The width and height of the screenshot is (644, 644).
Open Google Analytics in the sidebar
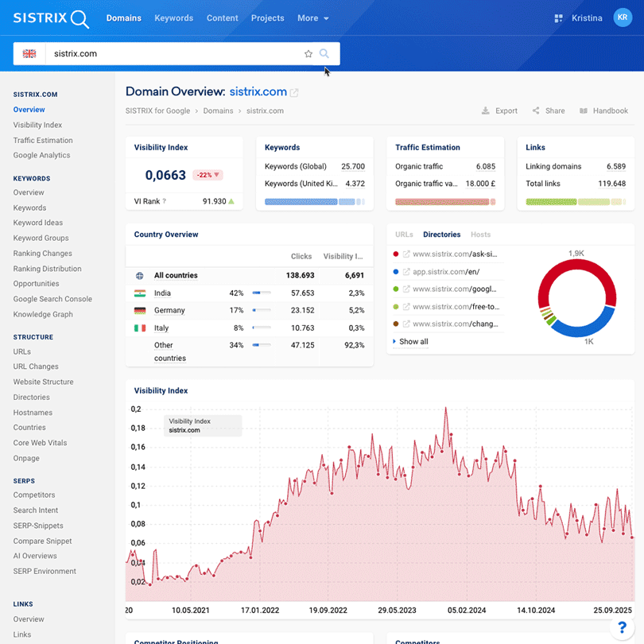tap(41, 155)
